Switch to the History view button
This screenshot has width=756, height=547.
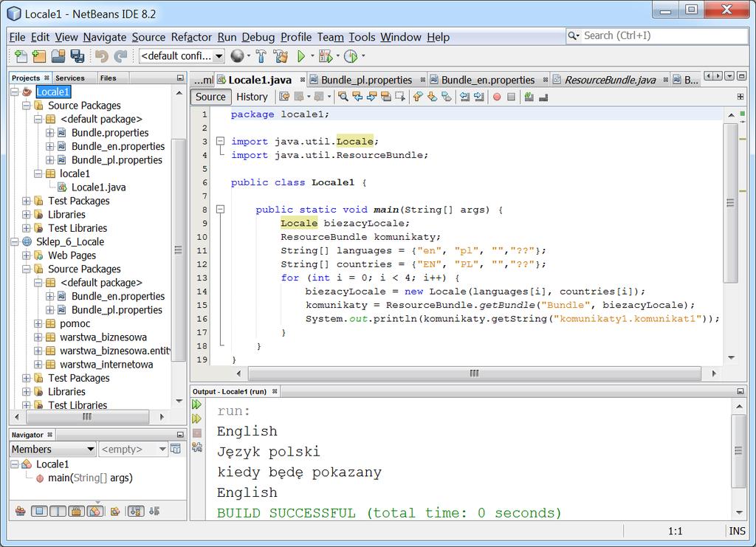click(252, 97)
